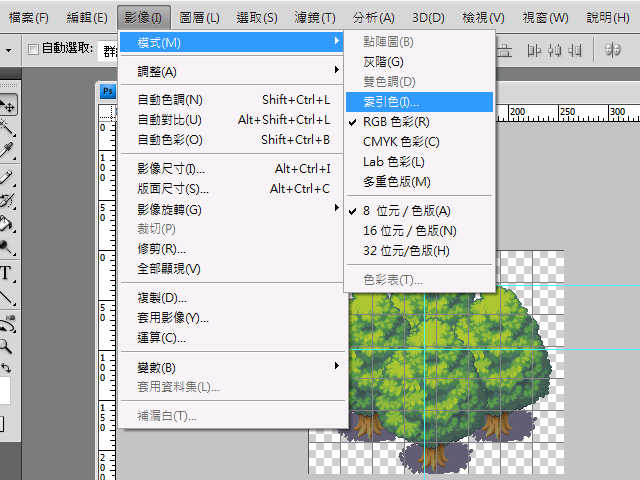Choose 索引色(I)... color mode
This screenshot has height=480, width=640.
(420, 102)
